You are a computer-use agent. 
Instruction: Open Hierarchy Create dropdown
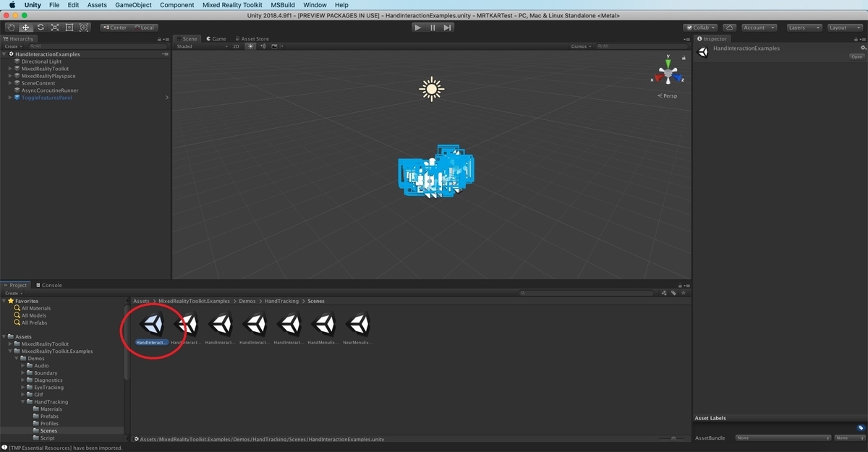[12, 46]
